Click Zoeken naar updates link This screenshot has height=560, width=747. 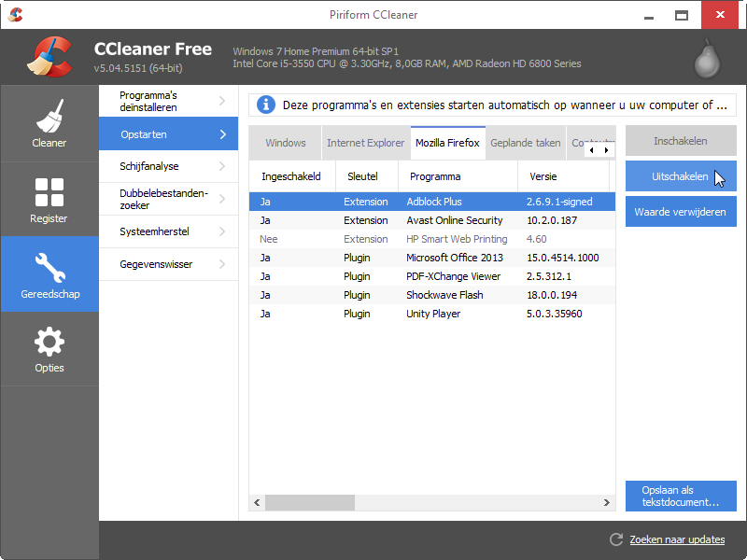coord(677,539)
